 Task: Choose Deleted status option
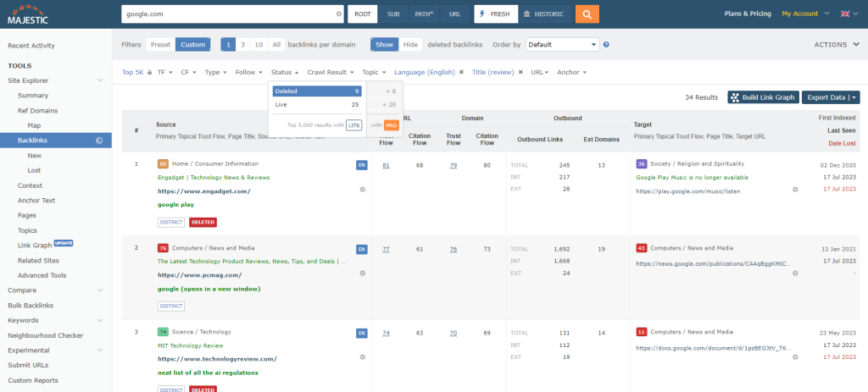pos(317,91)
